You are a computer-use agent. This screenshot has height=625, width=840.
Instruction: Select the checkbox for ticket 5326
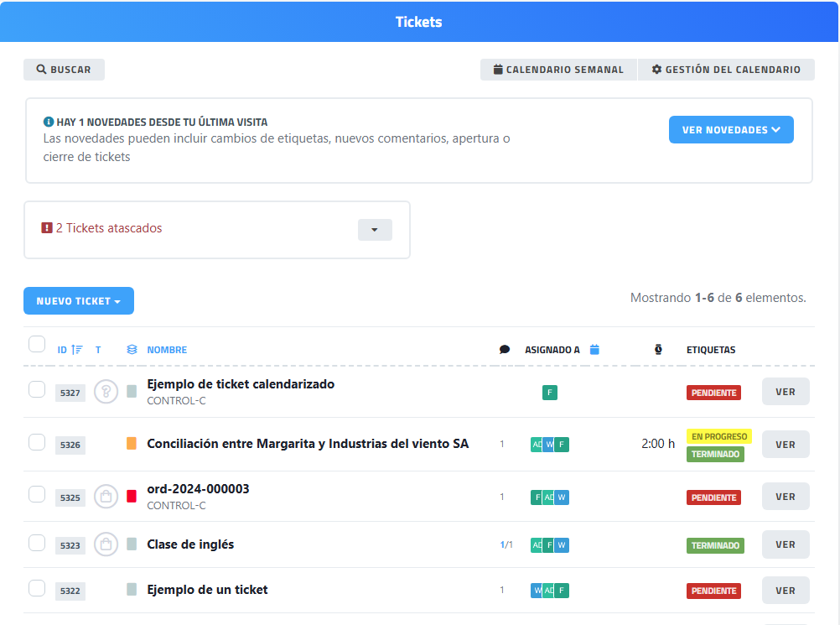pos(37,442)
